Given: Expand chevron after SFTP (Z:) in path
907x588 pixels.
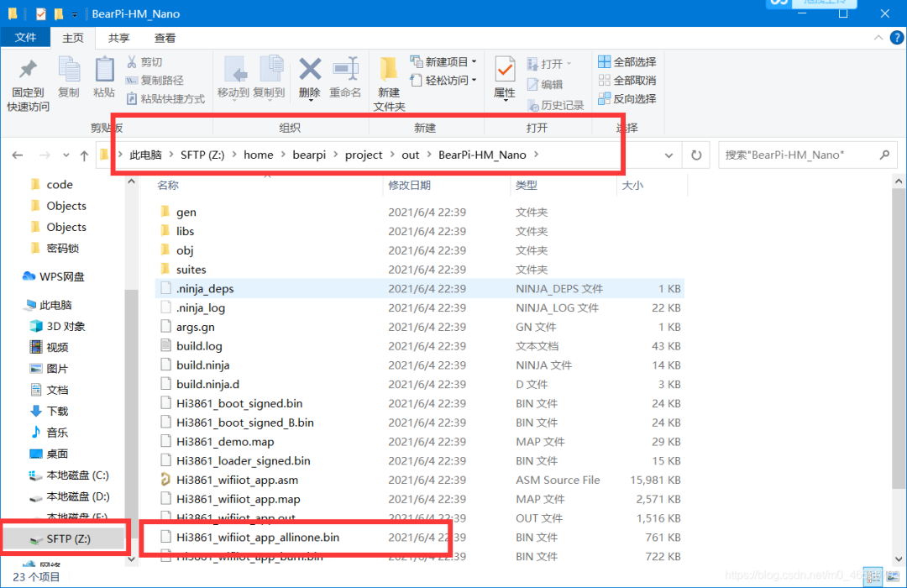Looking at the screenshot, I should pyautogui.click(x=234, y=155).
